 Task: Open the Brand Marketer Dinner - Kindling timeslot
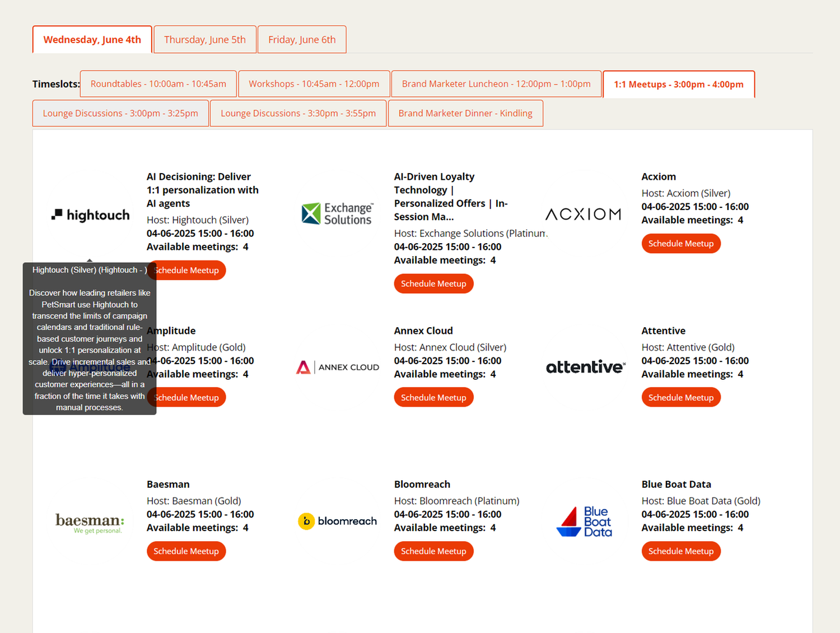coord(465,113)
